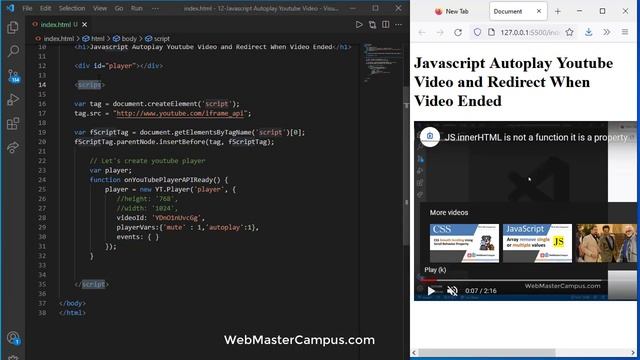Bookmark this page with star icon
Screen dimensions: 640x360
[569, 32]
